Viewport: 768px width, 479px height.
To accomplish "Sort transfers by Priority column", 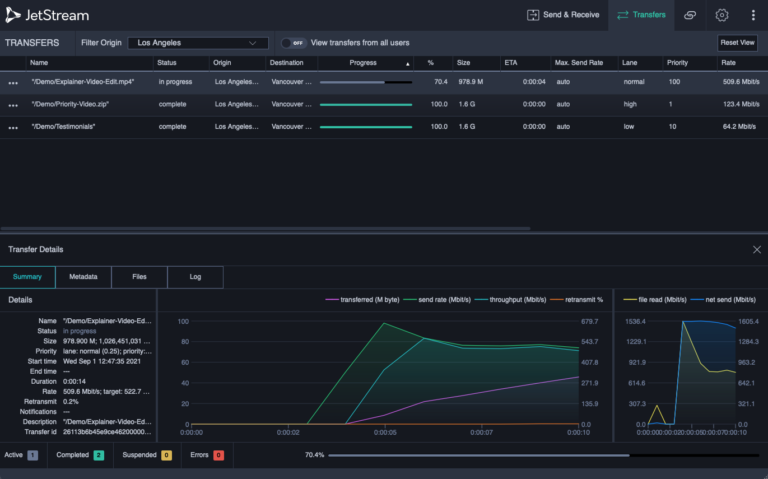I will pos(677,63).
